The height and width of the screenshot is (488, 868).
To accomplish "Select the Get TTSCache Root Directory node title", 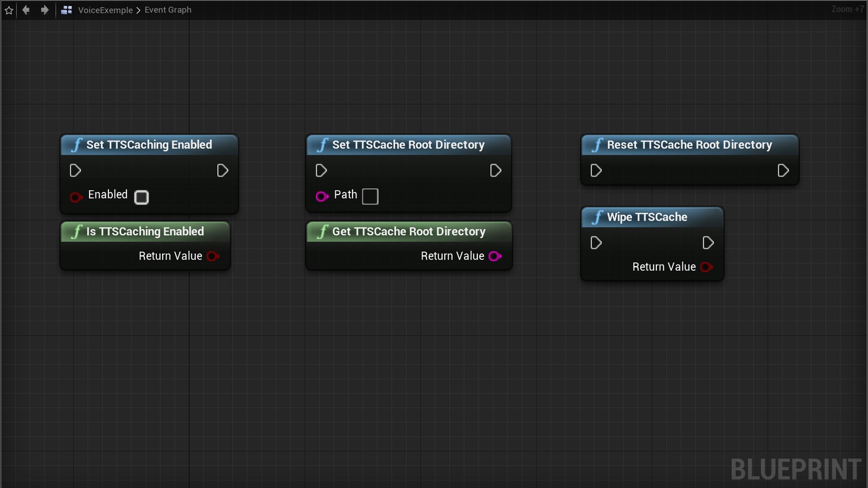I will (409, 232).
